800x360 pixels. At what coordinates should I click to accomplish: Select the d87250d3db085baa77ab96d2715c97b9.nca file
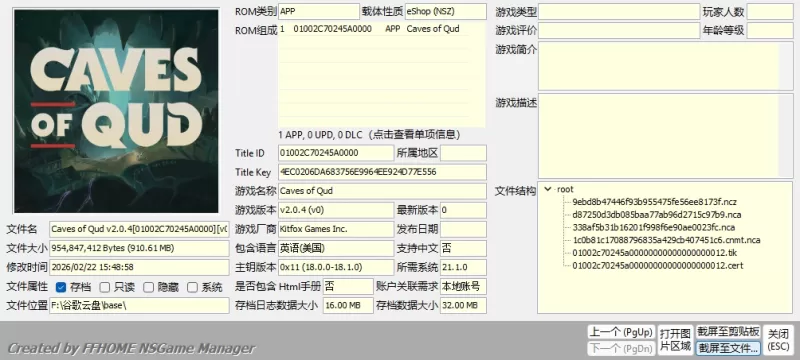tap(657, 215)
